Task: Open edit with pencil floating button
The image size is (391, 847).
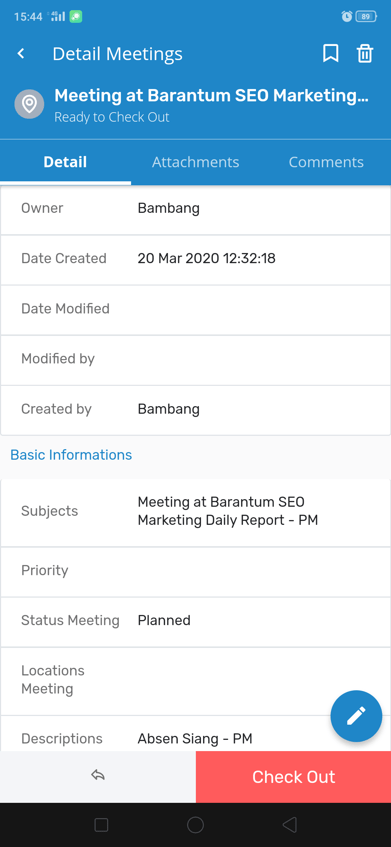Action: pyautogui.click(x=356, y=716)
